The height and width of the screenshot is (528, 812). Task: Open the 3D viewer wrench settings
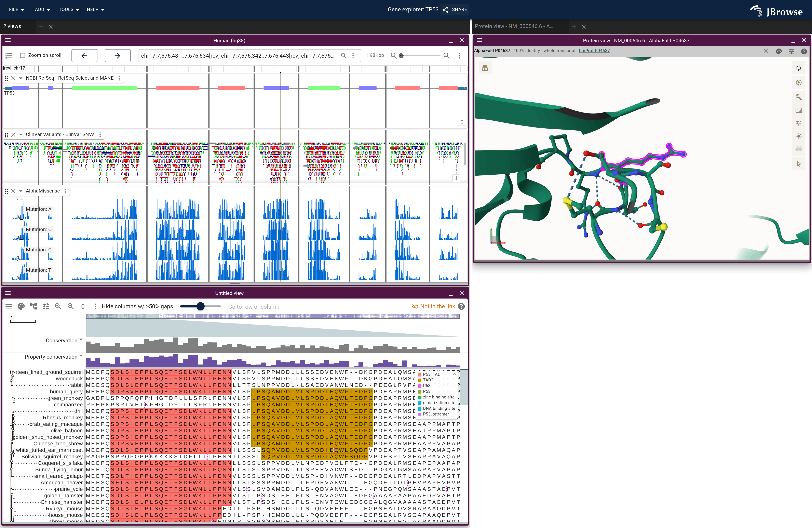[x=799, y=97]
